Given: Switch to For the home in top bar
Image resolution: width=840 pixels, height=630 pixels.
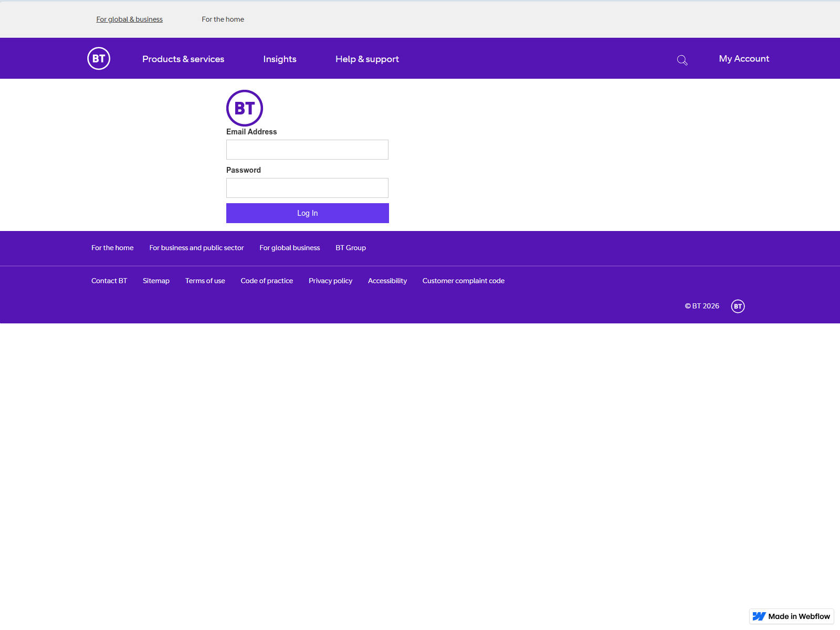Looking at the screenshot, I should click(223, 19).
